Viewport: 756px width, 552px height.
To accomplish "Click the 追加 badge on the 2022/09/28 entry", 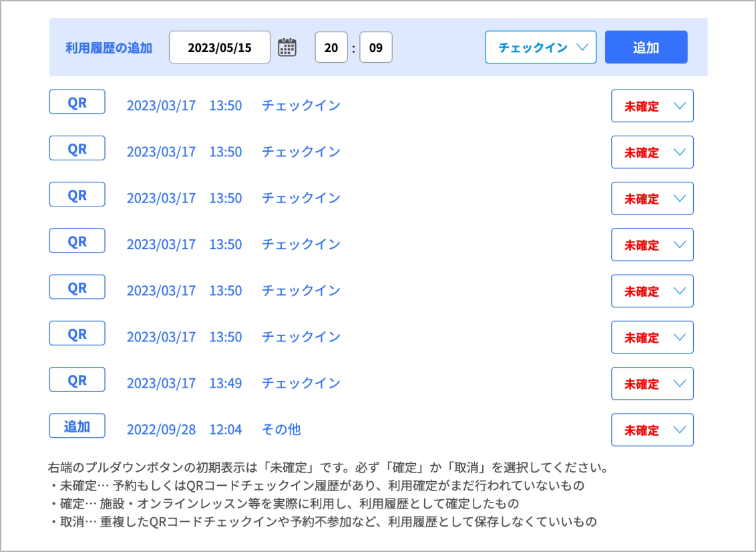I will tap(77, 426).
